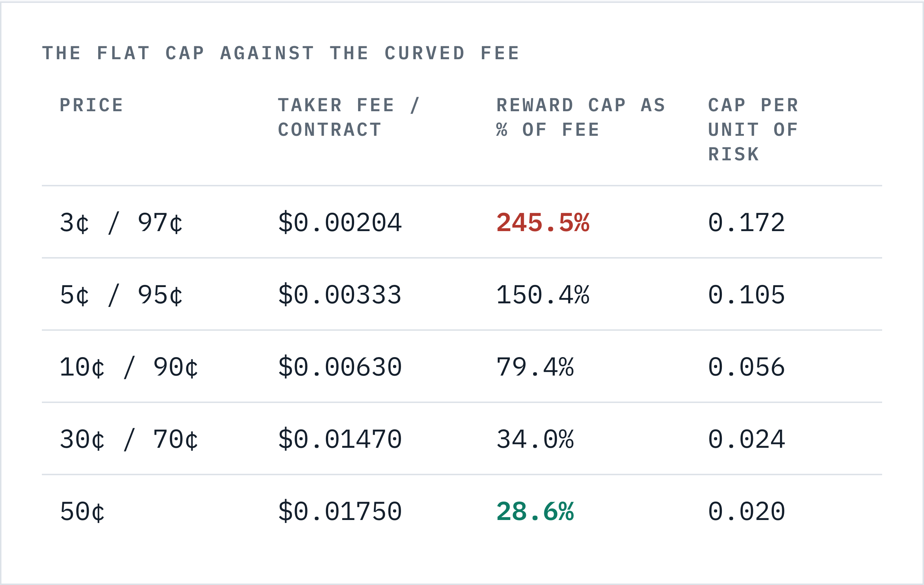Click the "0.105" cap per risk value
The image size is (924, 585).
[746, 295]
